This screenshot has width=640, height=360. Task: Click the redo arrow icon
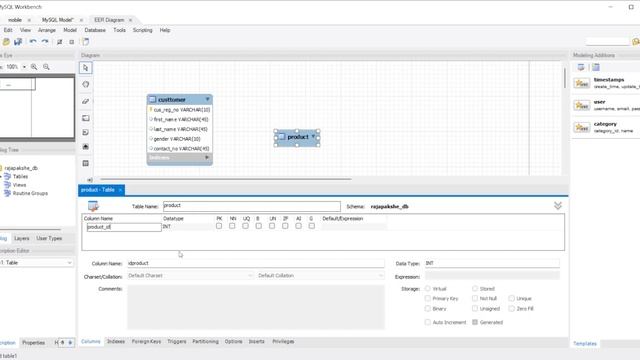[x=45, y=42]
